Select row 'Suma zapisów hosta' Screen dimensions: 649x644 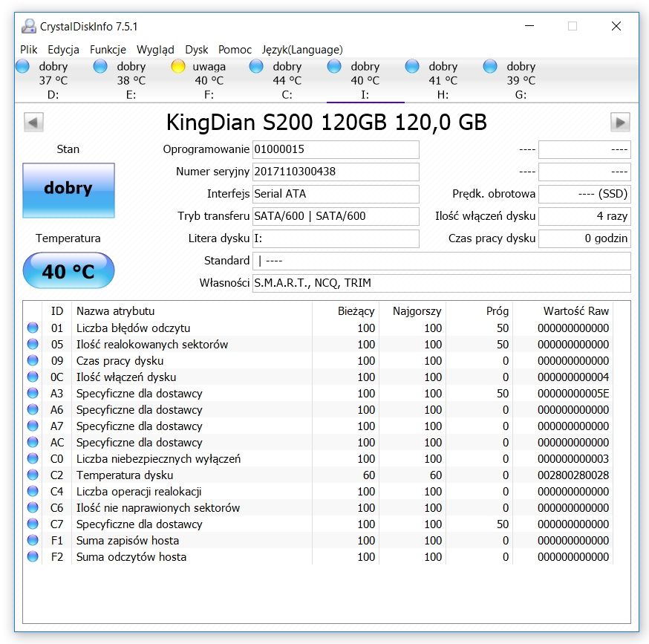(318, 540)
